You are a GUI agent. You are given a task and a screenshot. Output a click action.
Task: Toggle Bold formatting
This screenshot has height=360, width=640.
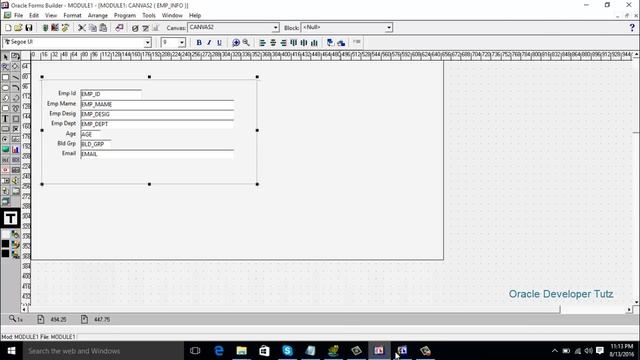click(199, 42)
